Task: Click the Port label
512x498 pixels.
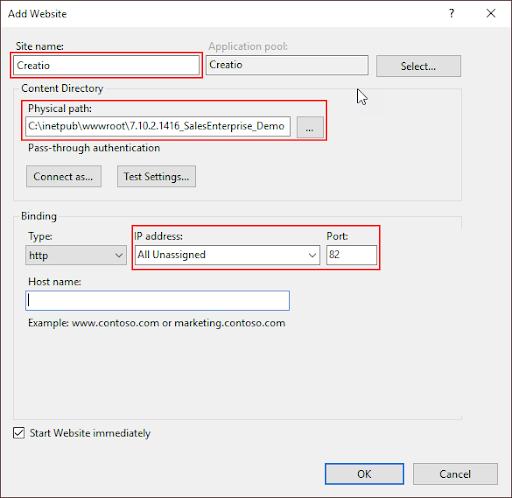Action: tap(337, 236)
